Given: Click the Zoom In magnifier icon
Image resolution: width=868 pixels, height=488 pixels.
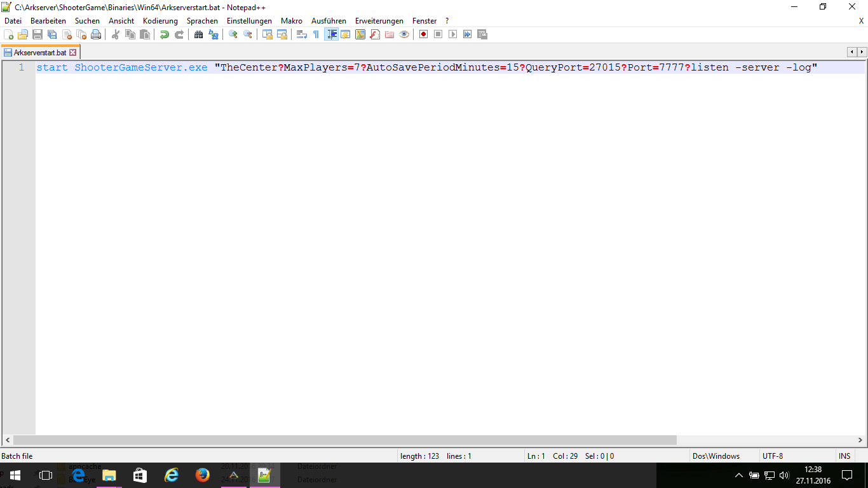Looking at the screenshot, I should pyautogui.click(x=233, y=34).
